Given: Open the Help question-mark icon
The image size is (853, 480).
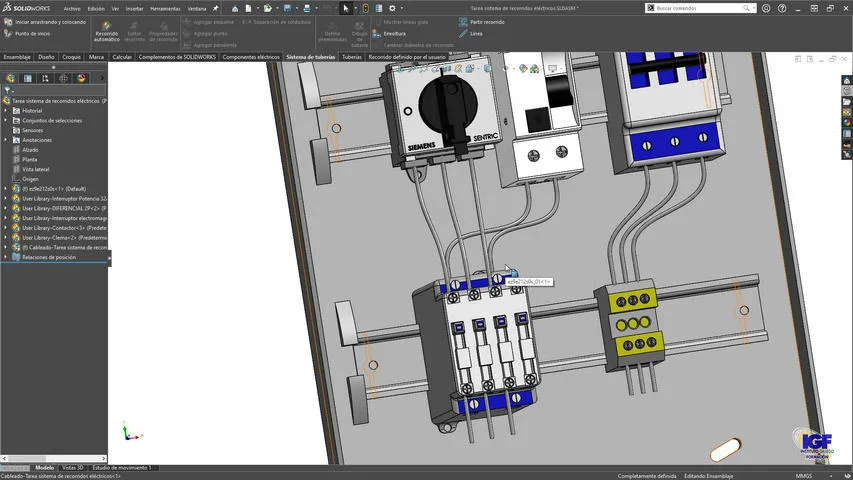Looking at the screenshot, I should coord(782,8).
